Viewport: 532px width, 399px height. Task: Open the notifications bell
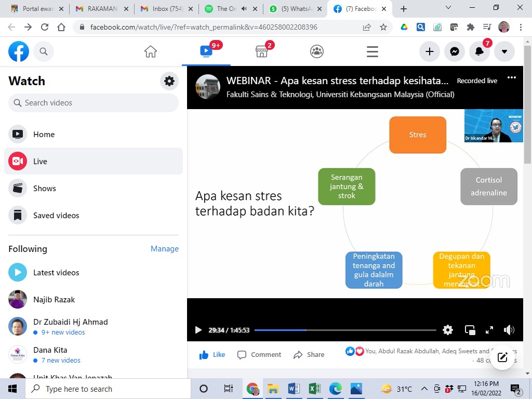[x=480, y=51]
